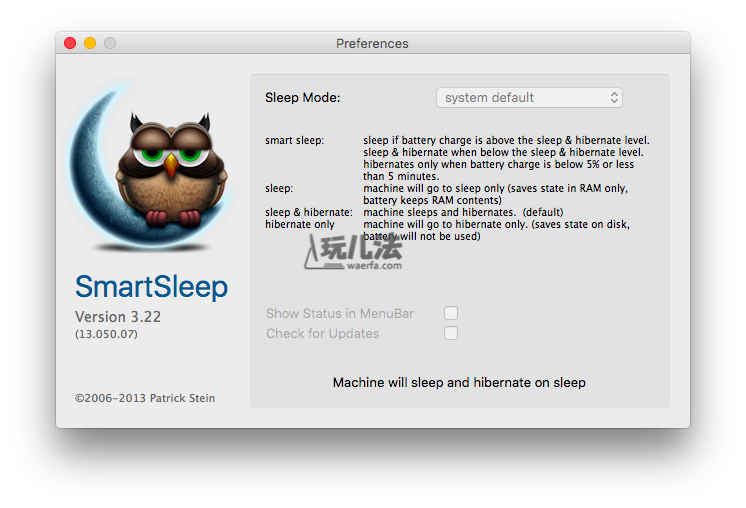Minimize the window using the yellow button
This screenshot has height=508, width=746.
click(90, 43)
